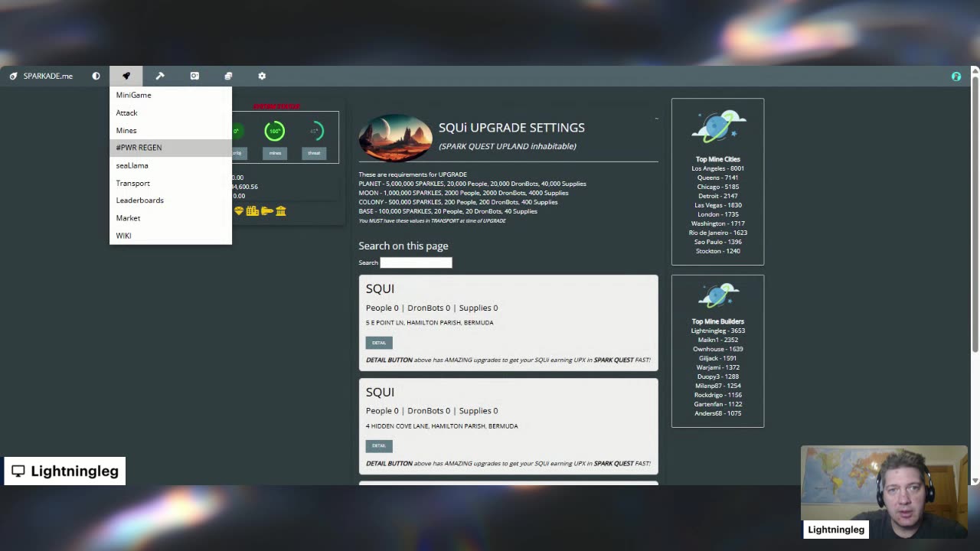Go to seaLlama in the menu
980x551 pixels.
click(x=171, y=165)
